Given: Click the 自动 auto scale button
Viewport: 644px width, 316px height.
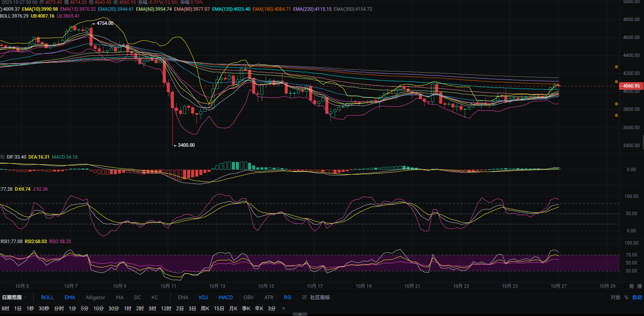Looking at the screenshot, I should click(637, 297).
